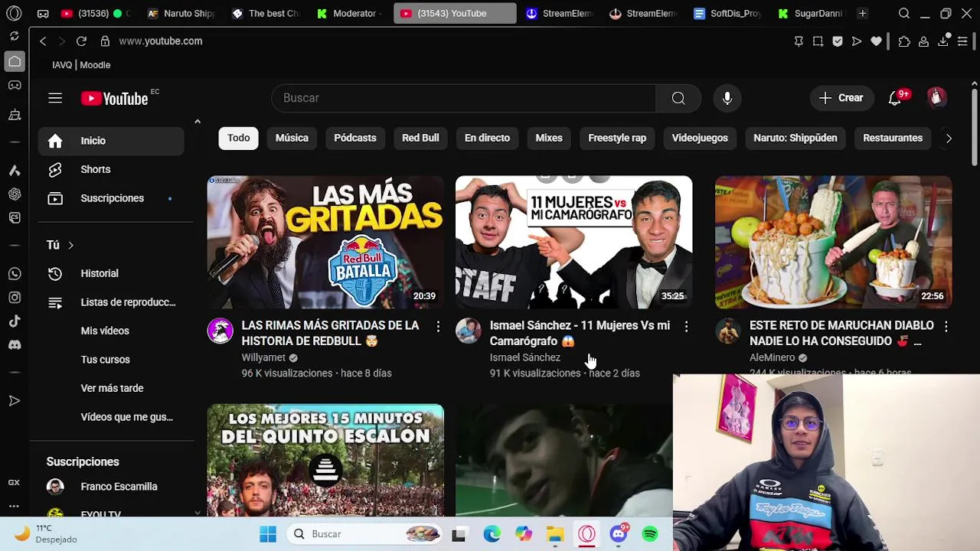
Task: Start voice search with the microphone icon
Action: (727, 98)
